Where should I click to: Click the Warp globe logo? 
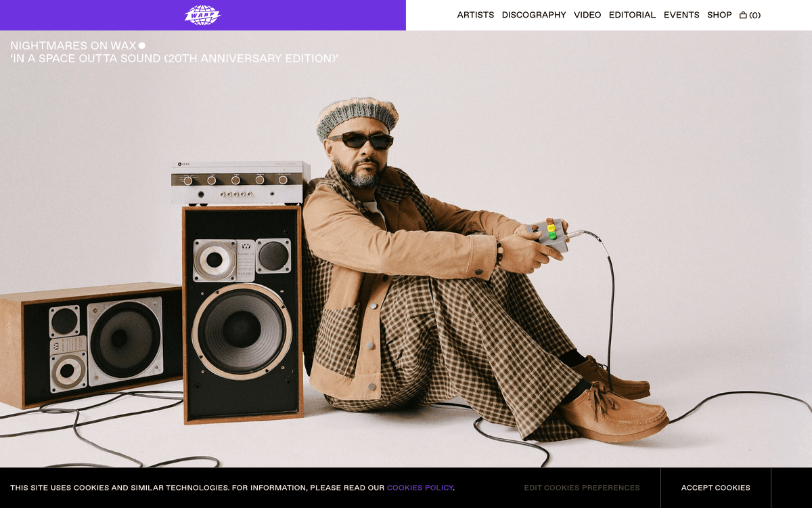click(203, 15)
